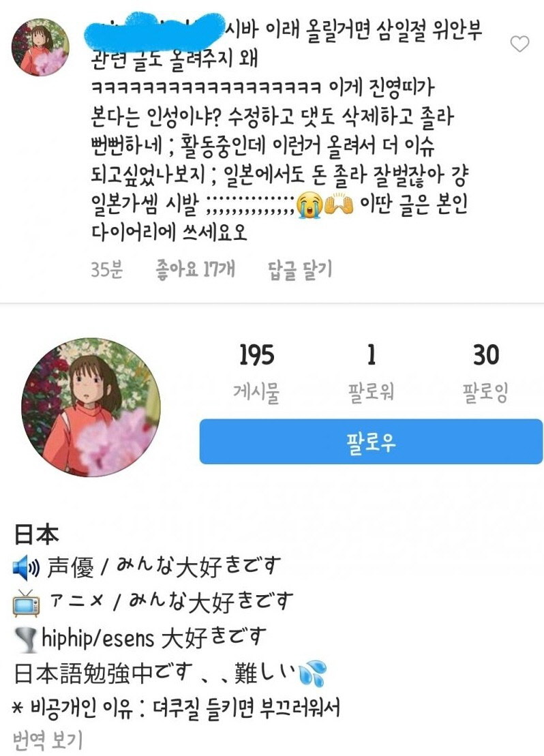Image resolution: width=544 pixels, height=756 pixels.
Task: Open the 195 게시물 posts count
Action: coord(256,372)
